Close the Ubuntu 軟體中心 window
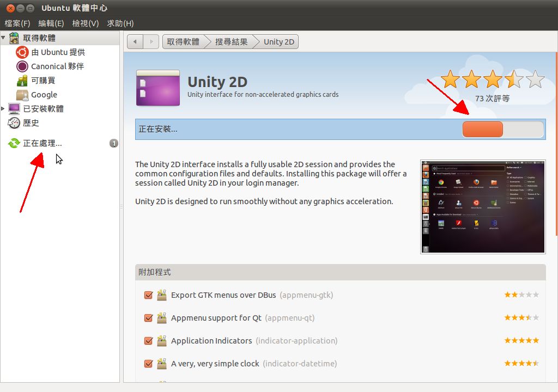Screen dimensions: 558x392 tap(11, 8)
